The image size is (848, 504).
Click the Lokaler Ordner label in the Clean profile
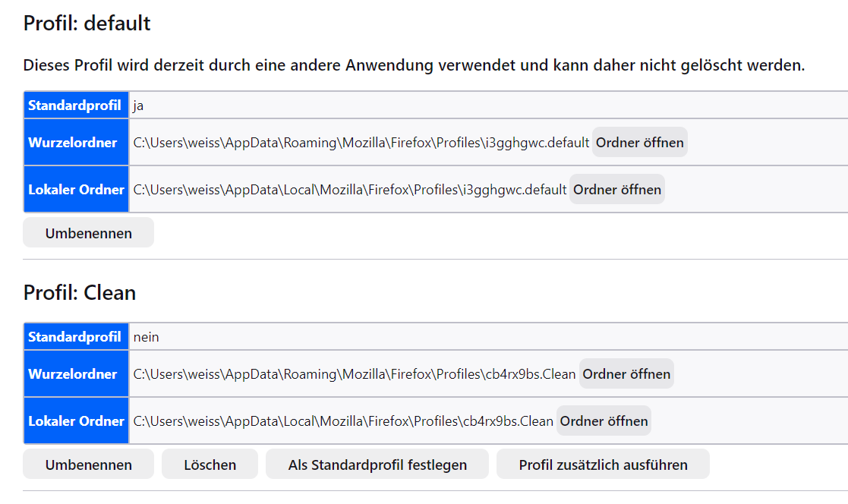pyautogui.click(x=76, y=421)
